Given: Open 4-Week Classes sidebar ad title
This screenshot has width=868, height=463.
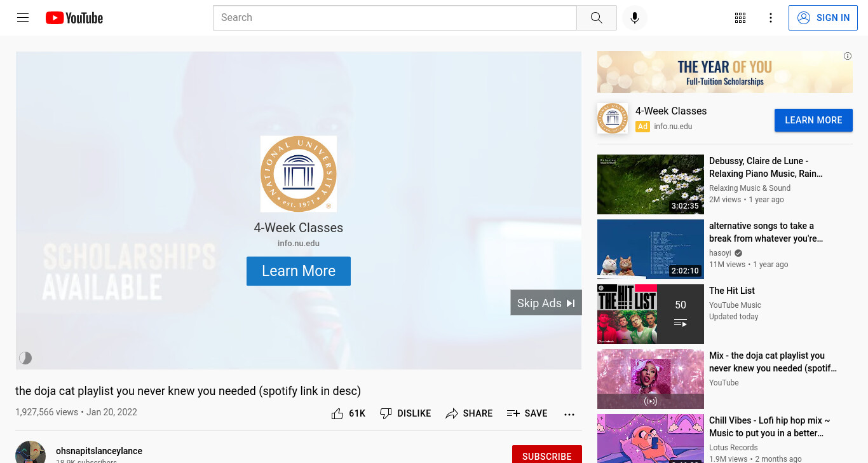Looking at the screenshot, I should point(671,111).
